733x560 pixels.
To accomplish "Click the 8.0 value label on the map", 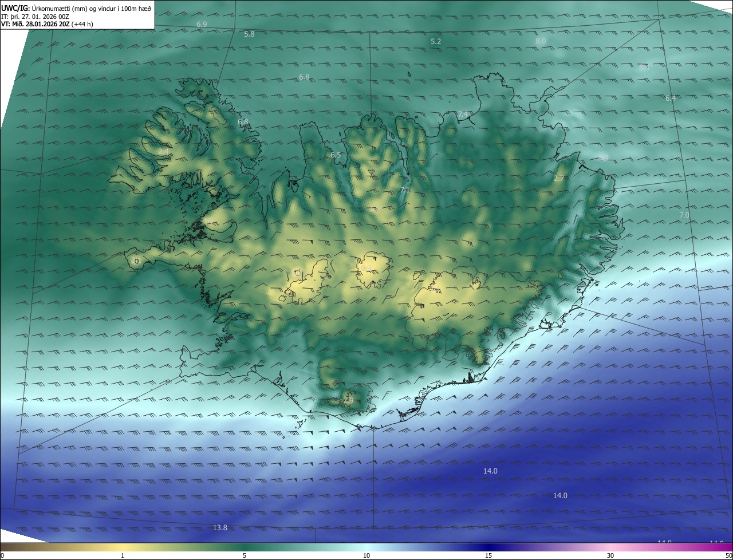I will click(x=541, y=41).
